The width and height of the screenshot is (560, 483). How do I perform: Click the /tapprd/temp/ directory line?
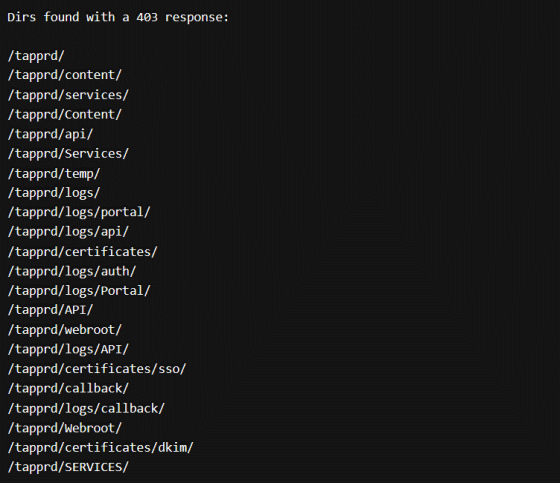(x=54, y=174)
